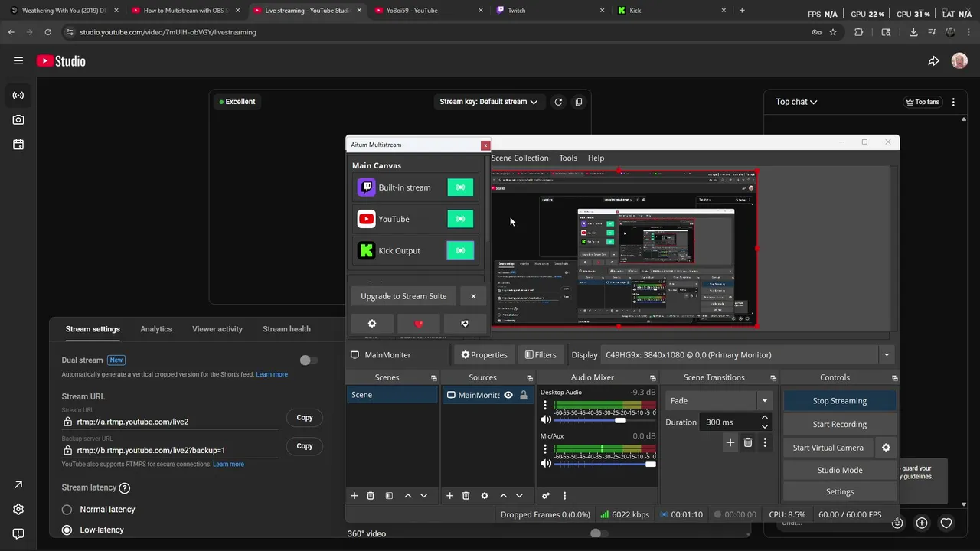The image size is (980, 551).
Task: Click Start Recording button
Action: pyautogui.click(x=839, y=424)
